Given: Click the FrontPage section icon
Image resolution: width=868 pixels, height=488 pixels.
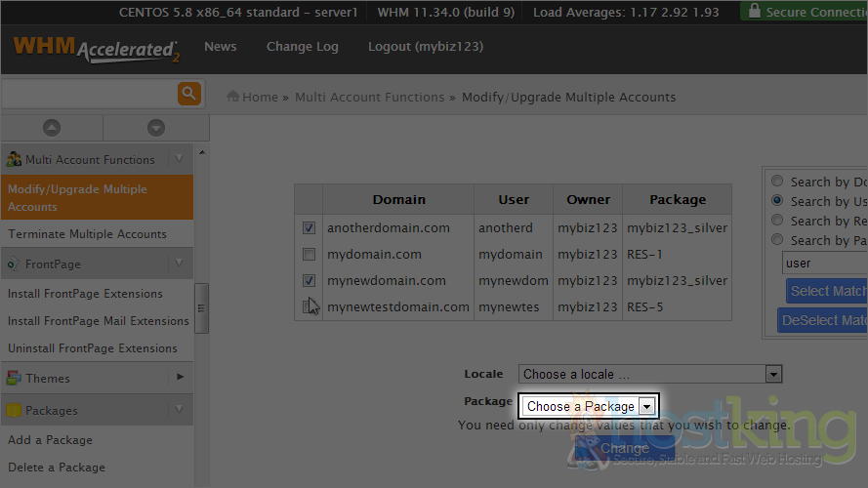Looking at the screenshot, I should [14, 264].
